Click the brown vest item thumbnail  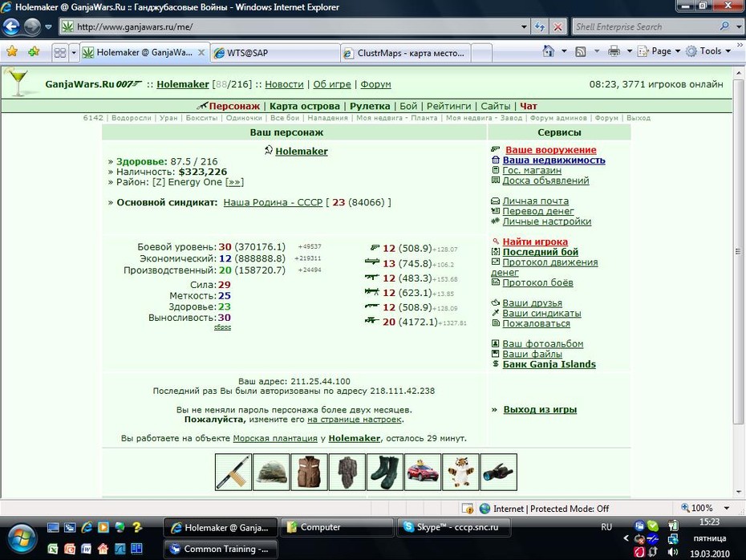310,472
